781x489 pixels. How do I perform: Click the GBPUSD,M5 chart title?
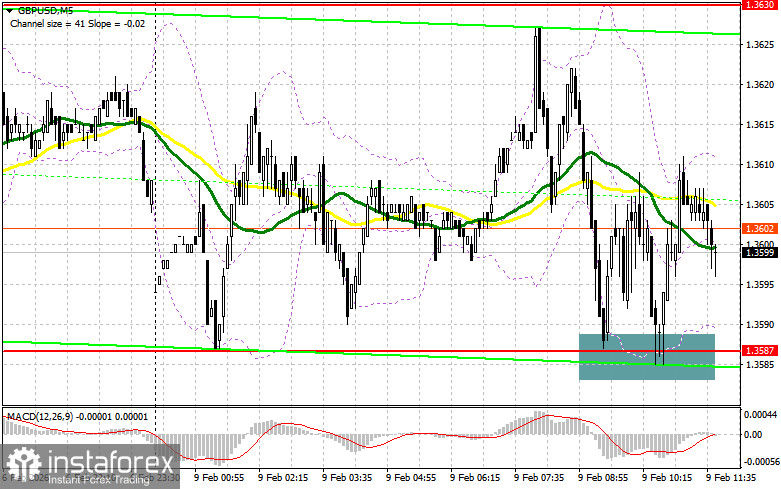(x=44, y=10)
